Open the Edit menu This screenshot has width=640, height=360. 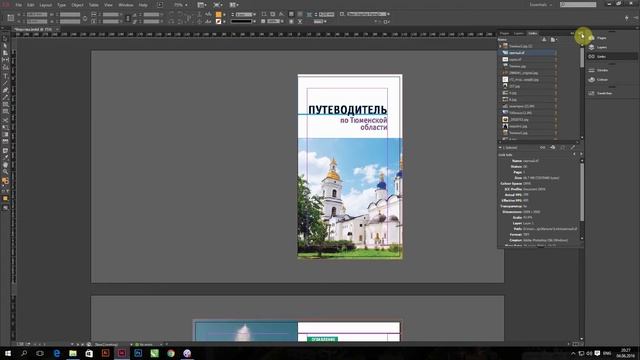[31, 5]
